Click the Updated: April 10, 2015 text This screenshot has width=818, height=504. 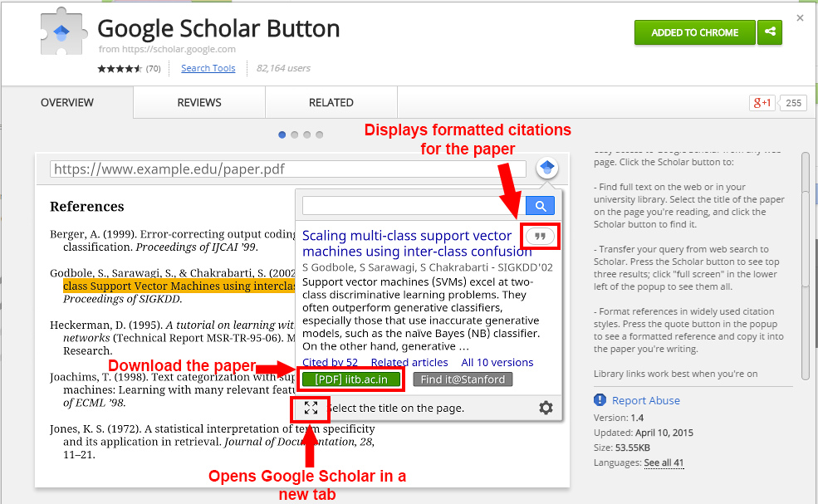tap(644, 433)
